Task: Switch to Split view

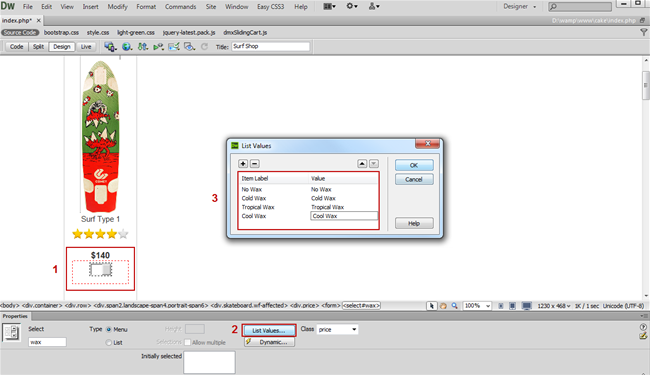Action: coord(38,47)
